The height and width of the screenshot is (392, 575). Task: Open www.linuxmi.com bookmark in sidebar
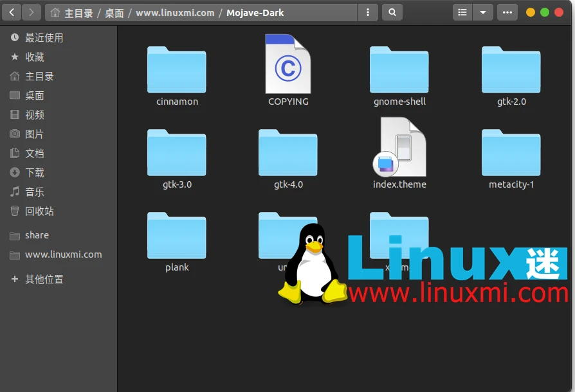(59, 254)
